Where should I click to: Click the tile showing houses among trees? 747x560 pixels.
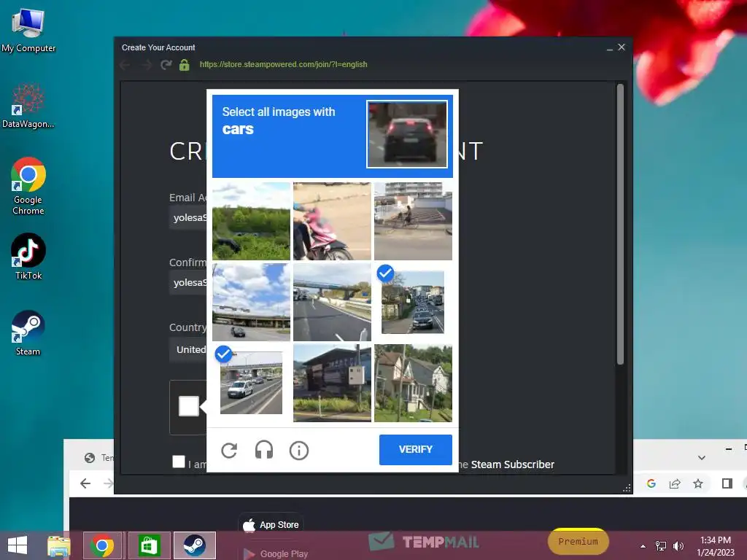413,384
